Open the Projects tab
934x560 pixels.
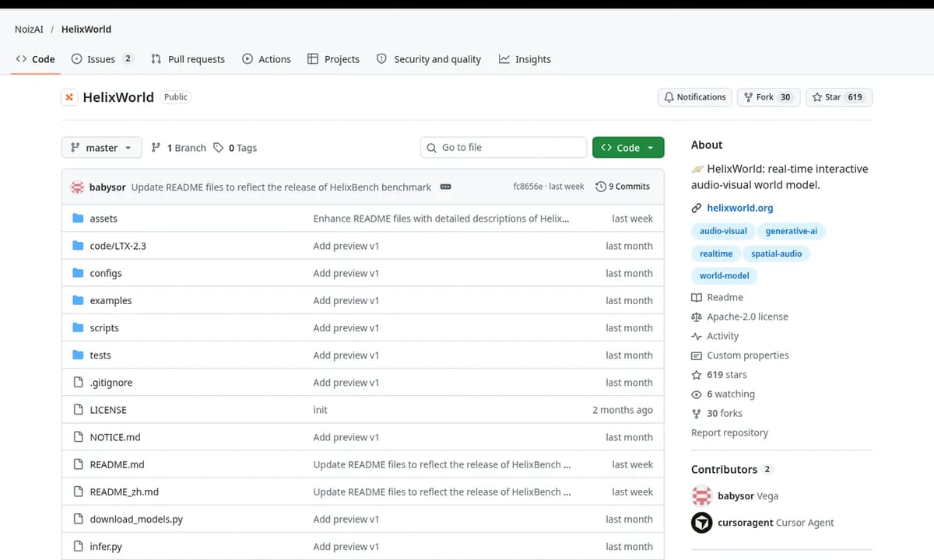coord(333,59)
